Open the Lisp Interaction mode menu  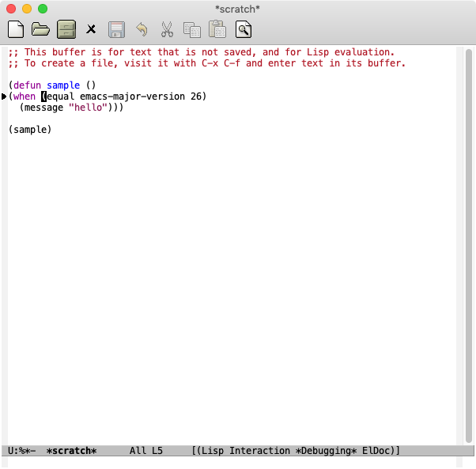point(244,451)
